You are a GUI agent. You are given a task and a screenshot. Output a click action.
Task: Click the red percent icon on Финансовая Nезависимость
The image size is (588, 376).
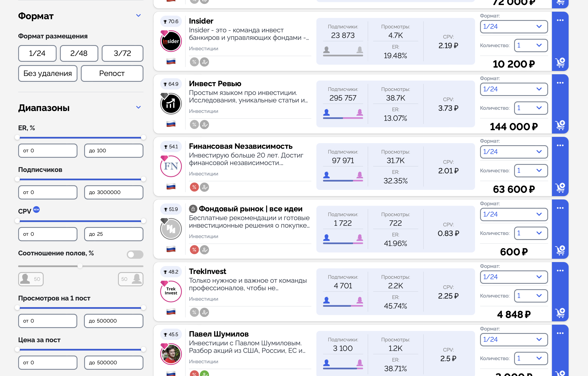click(x=194, y=187)
